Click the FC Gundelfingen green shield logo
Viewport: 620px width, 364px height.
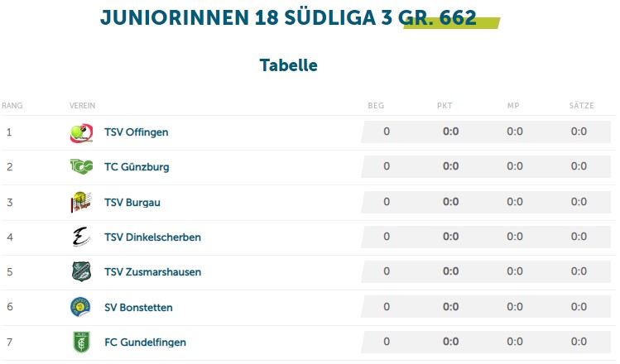(x=81, y=342)
